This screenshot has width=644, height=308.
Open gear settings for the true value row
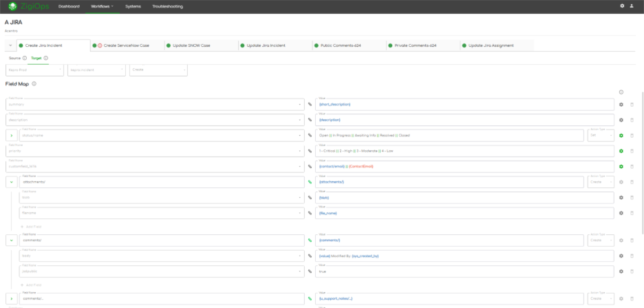click(621, 271)
